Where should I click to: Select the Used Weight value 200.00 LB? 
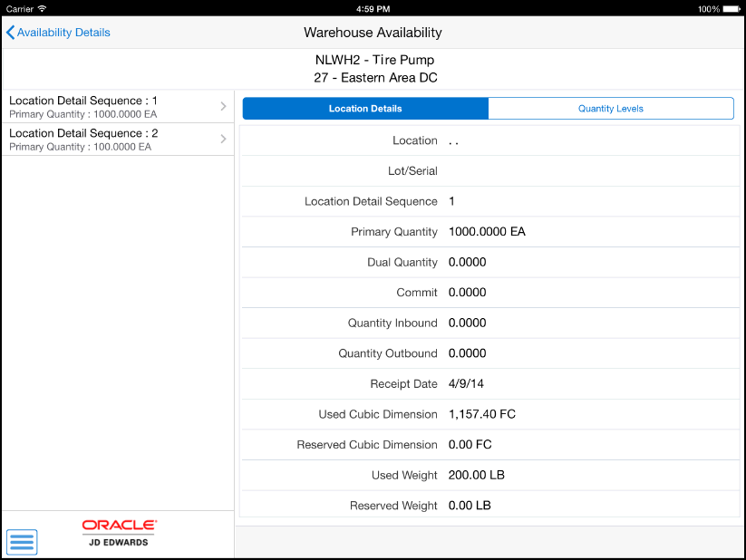pos(476,475)
